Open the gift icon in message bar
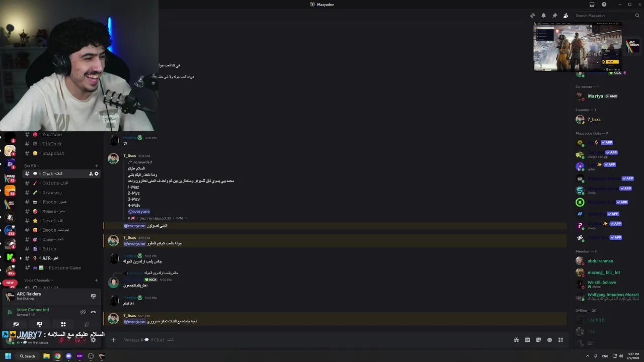Image resolution: width=644 pixels, height=362 pixels. coord(516,340)
